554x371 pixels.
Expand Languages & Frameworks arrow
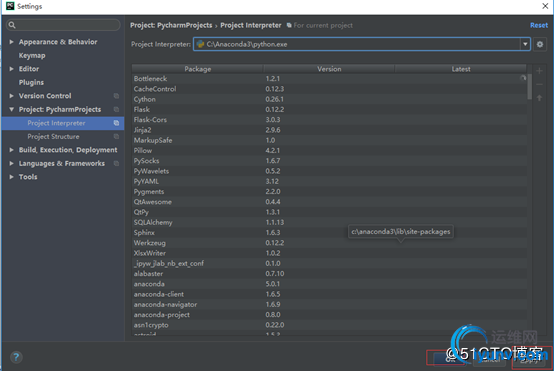tap(11, 163)
